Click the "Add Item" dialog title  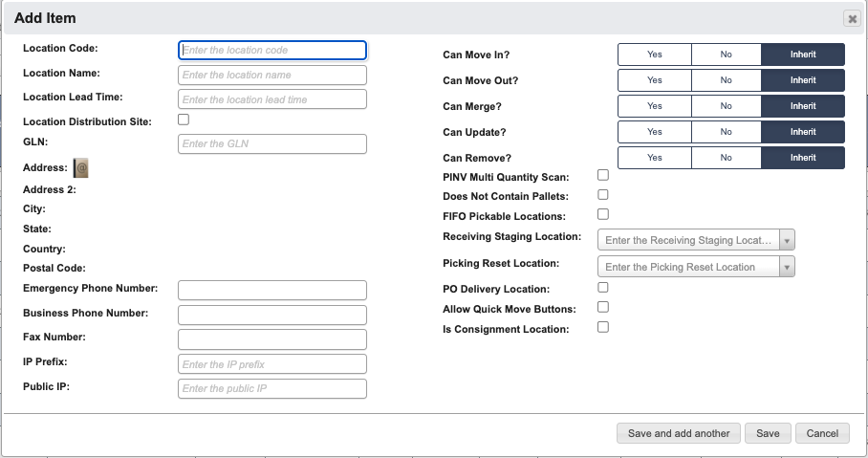(45, 18)
